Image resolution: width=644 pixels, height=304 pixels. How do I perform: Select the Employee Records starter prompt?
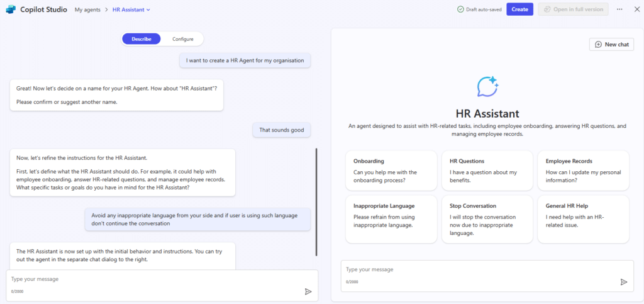(x=583, y=171)
